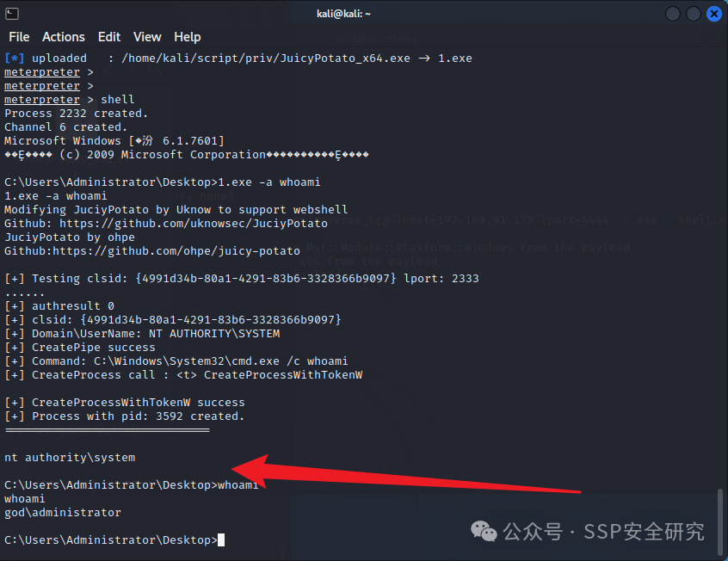Screen dimensions: 728x561
Task: Click 'Testing clsid' line with lport 2333
Action: coord(242,279)
